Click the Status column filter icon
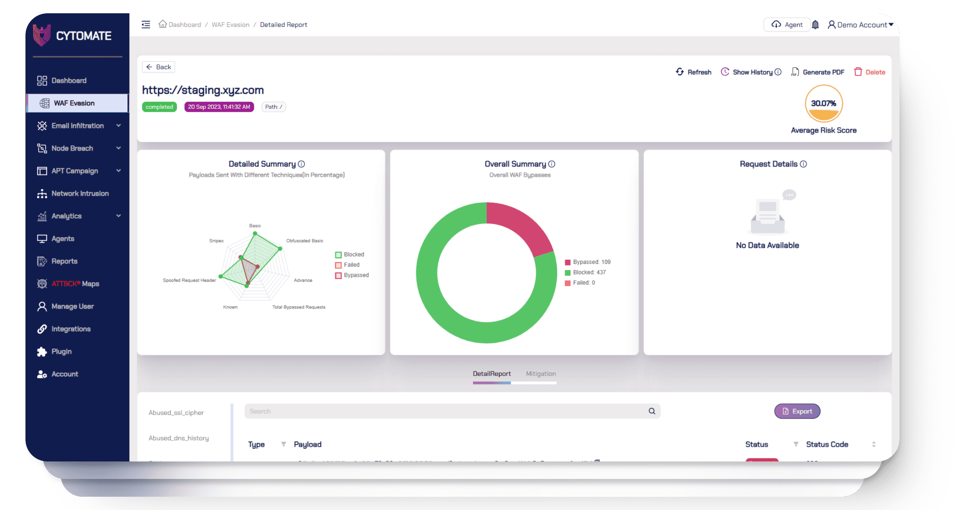980x510 pixels. (796, 444)
